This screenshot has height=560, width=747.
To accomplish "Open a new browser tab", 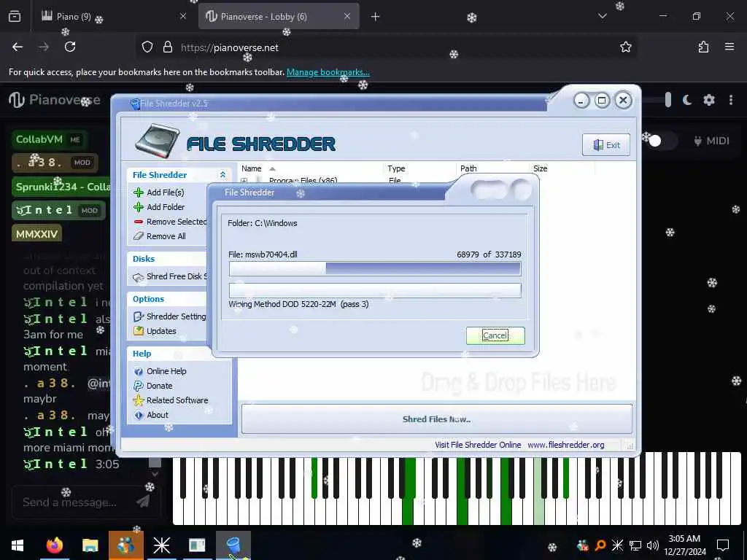I will pyautogui.click(x=376, y=16).
